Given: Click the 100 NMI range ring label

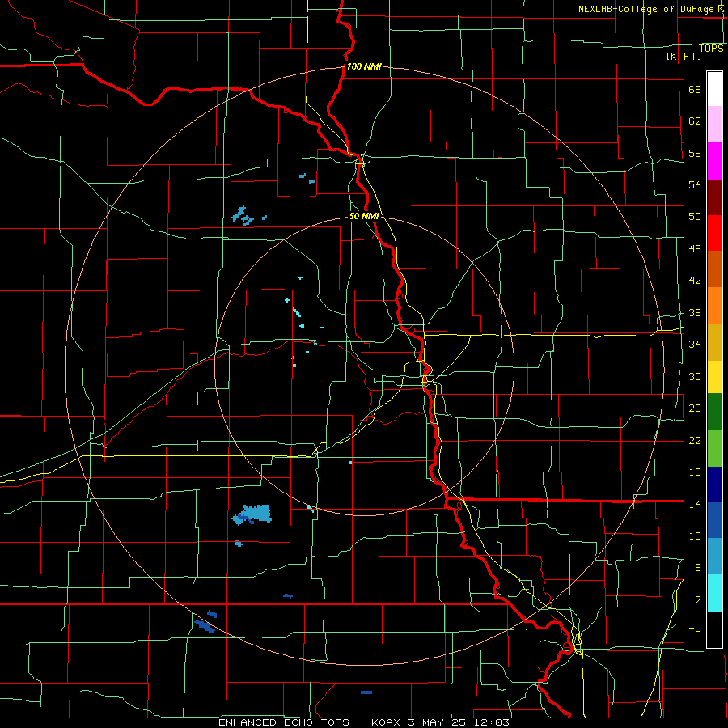Looking at the screenshot, I should (364, 66).
